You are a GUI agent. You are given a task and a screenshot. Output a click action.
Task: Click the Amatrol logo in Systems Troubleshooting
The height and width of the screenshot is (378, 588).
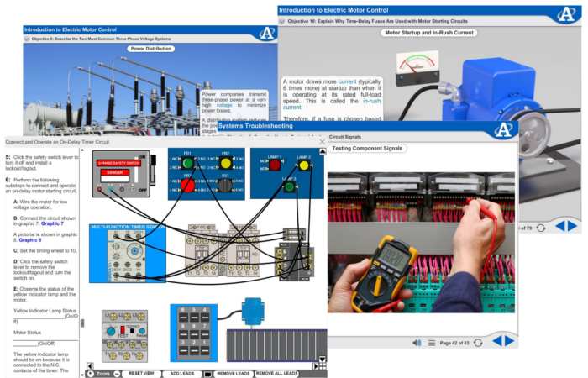(x=503, y=130)
